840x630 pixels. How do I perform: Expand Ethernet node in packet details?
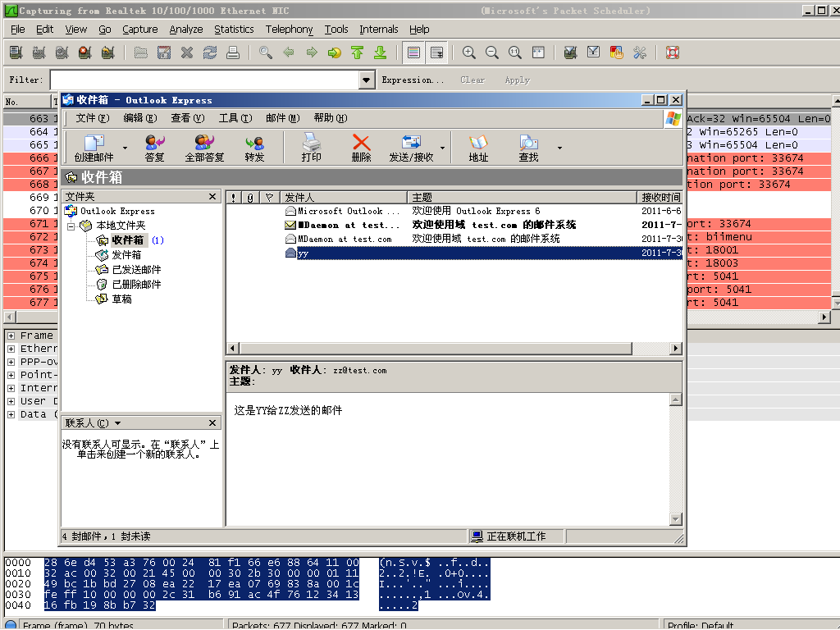pos(11,349)
